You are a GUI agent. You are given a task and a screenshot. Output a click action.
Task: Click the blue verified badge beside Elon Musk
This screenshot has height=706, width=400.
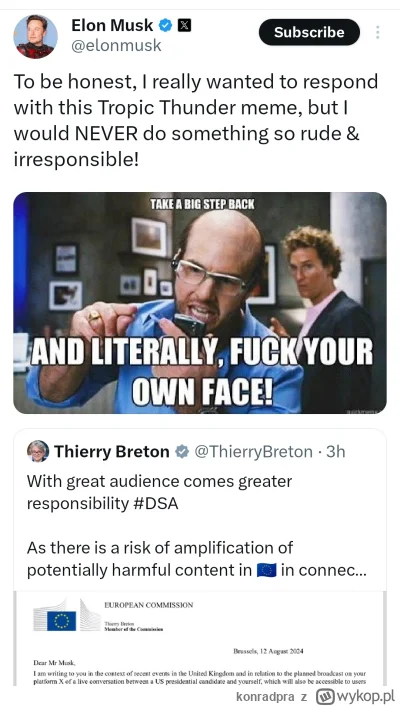point(166,26)
